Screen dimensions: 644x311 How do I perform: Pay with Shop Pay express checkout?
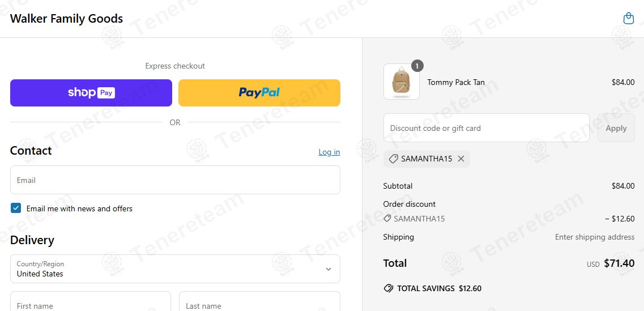(x=91, y=93)
